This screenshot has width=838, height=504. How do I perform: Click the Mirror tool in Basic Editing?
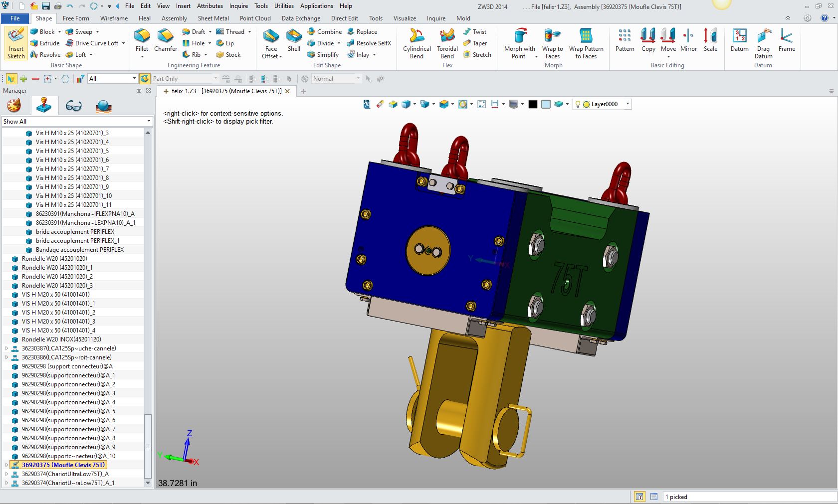[688, 40]
